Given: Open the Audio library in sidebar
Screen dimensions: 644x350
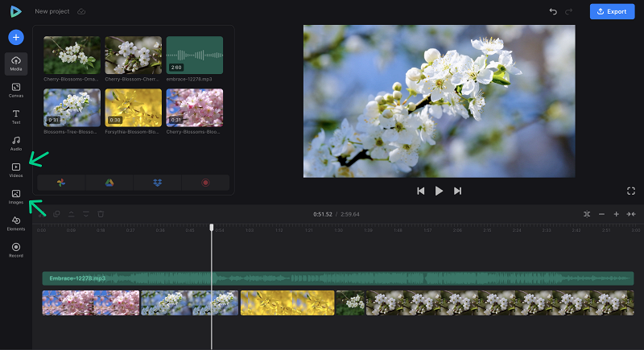Looking at the screenshot, I should tap(16, 143).
